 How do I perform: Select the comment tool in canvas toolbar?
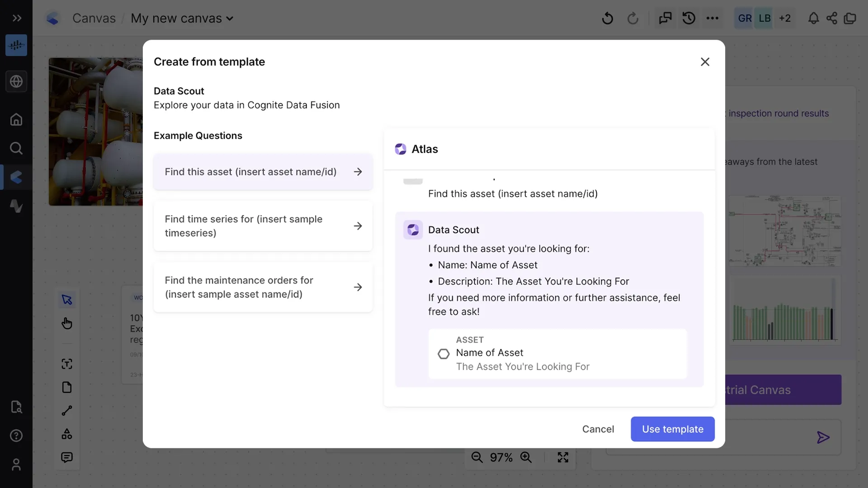(x=67, y=458)
